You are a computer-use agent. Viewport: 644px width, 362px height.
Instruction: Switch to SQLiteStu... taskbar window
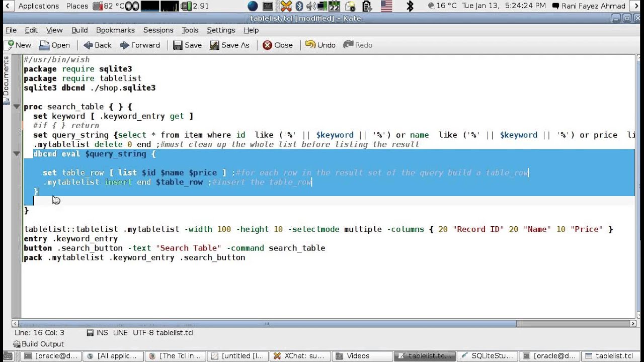tap(487, 356)
